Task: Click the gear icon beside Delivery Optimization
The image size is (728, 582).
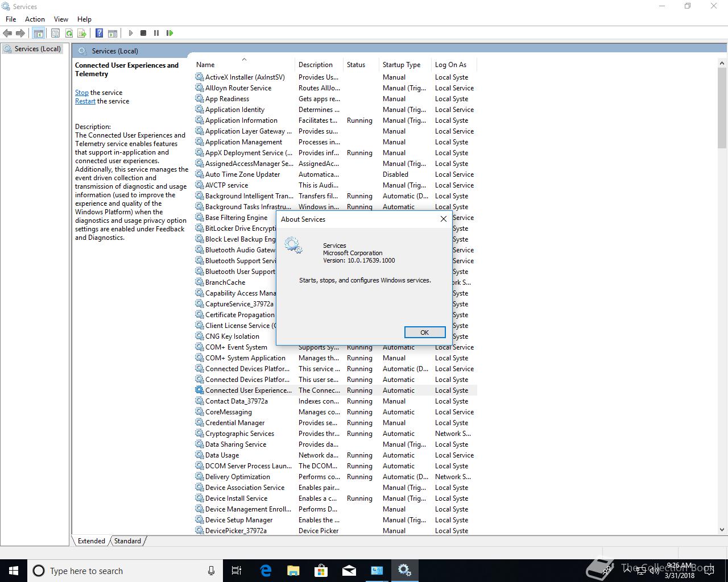Action: (199, 476)
